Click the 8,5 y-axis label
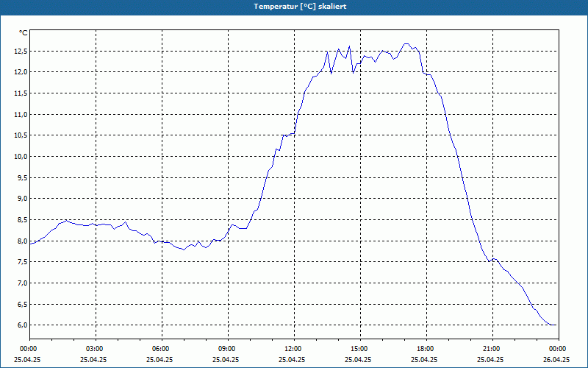The height and width of the screenshot is (368, 588). click(x=22, y=219)
